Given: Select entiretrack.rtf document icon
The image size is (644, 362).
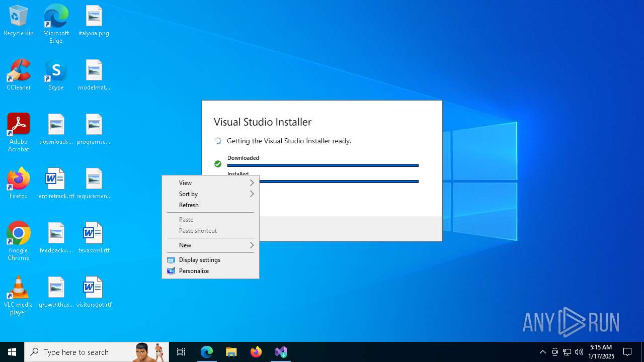Looking at the screenshot, I should (56, 184).
